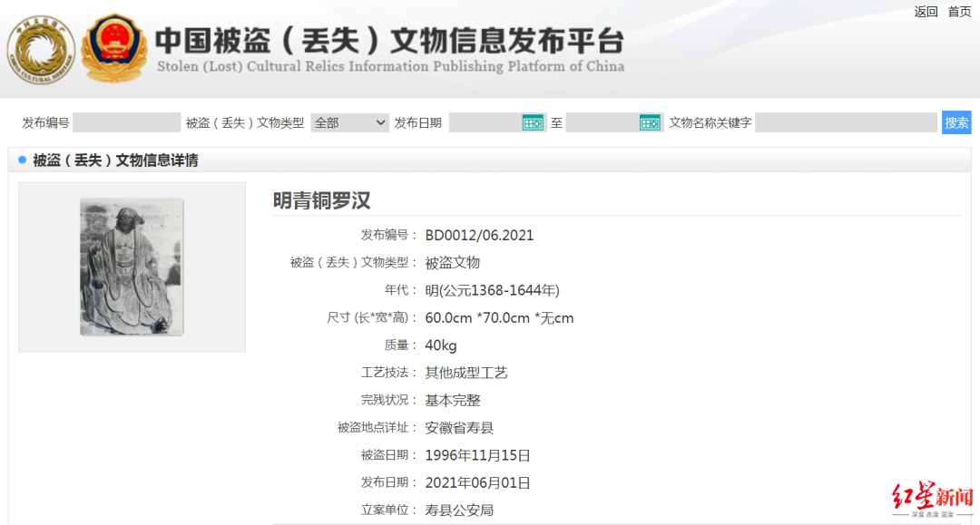Click the site title 中国被盗(丢失)文物信息发布平台

click(389, 41)
